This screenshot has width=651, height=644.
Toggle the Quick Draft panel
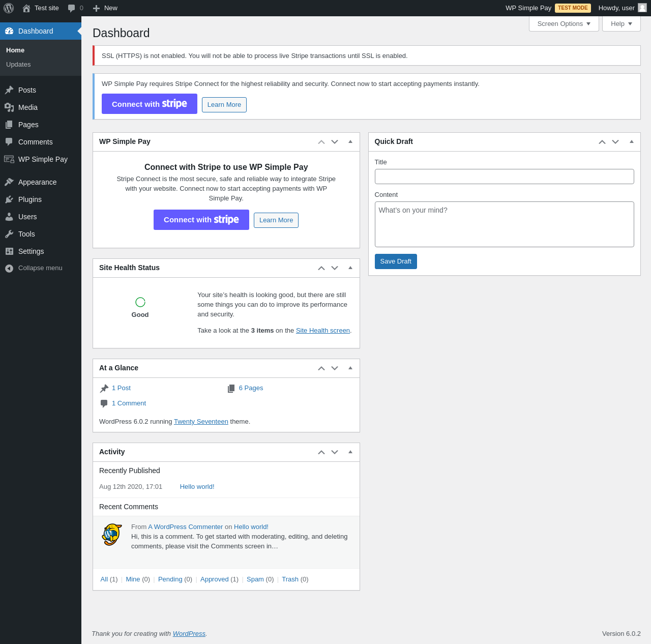[632, 142]
